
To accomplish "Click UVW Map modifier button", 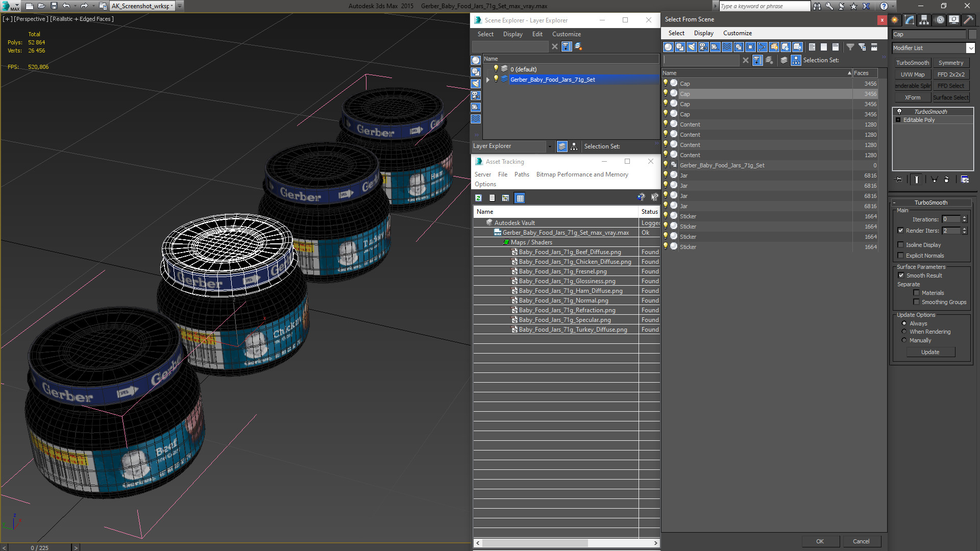I will pos(912,74).
